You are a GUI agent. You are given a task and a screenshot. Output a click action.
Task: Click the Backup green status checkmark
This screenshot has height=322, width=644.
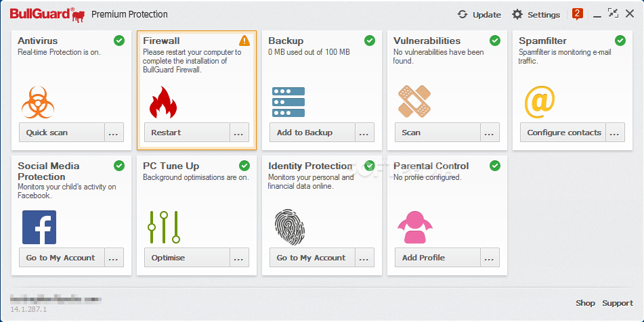coord(370,40)
